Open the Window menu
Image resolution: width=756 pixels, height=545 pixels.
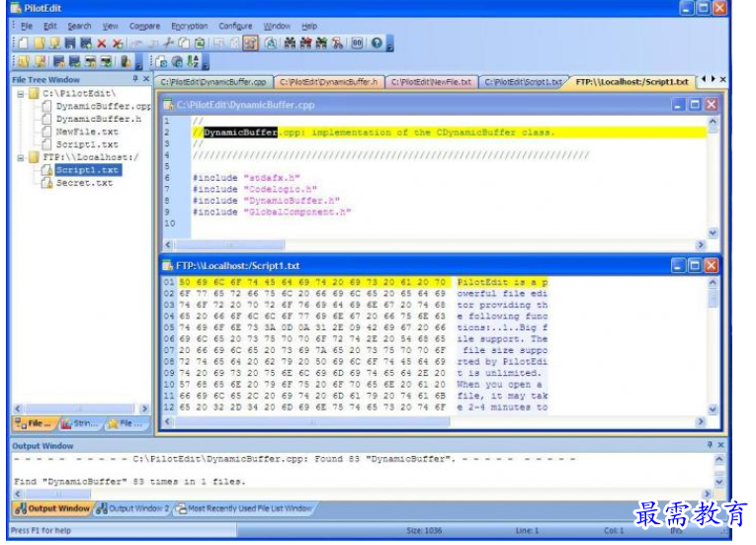coord(277,26)
